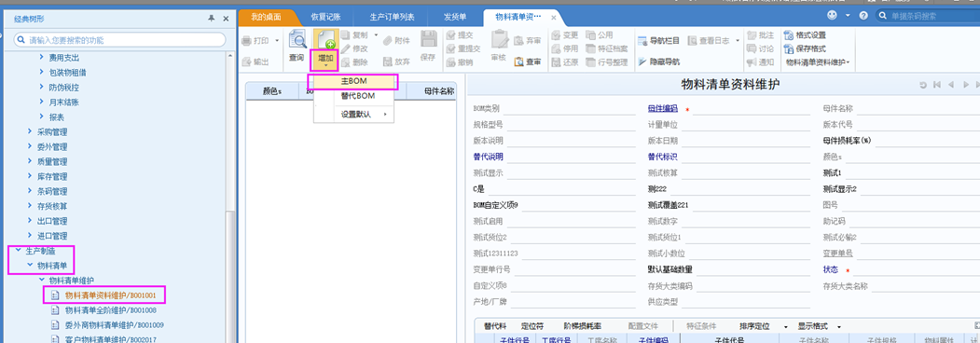This screenshot has height=343, width=980.
Task: Click the 公用 shared icon
Action: click(590, 35)
